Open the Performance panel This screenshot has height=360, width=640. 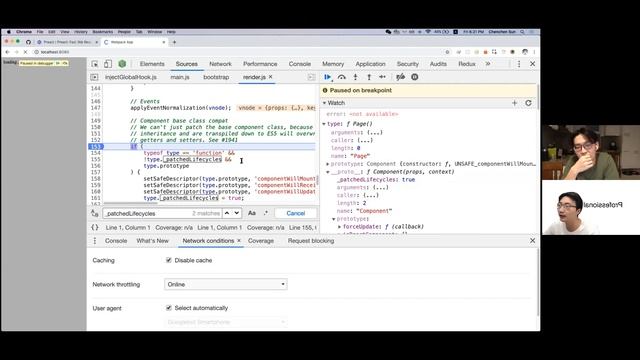(x=260, y=64)
